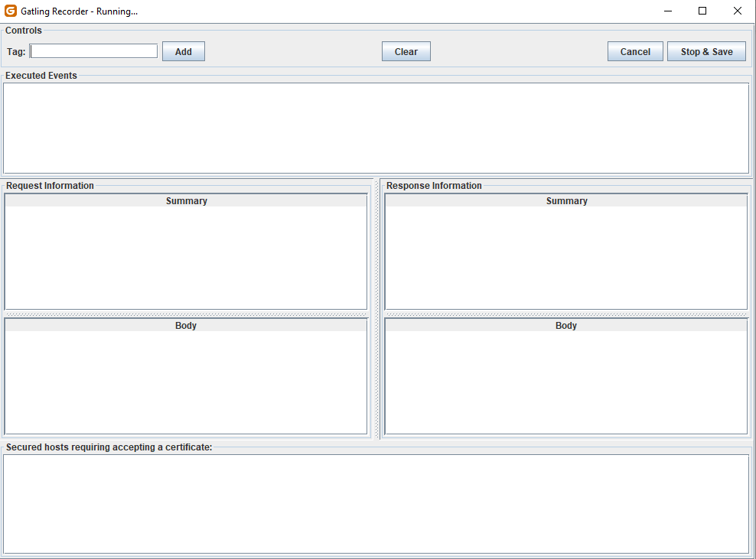Viewport: 756px width, 559px height.
Task: Click inside the Request Summary text area
Action: [186, 258]
